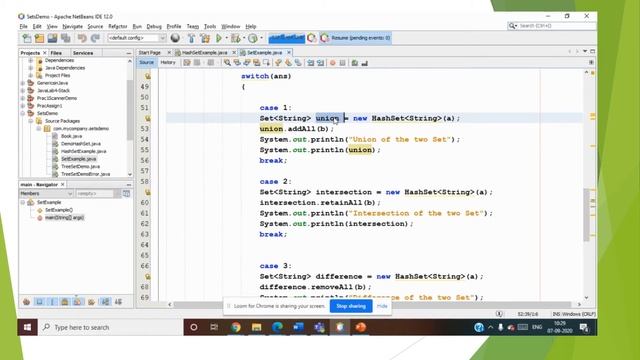Click the Debug Project icon
Viewport: 640px width, 360px height.
coord(235,38)
